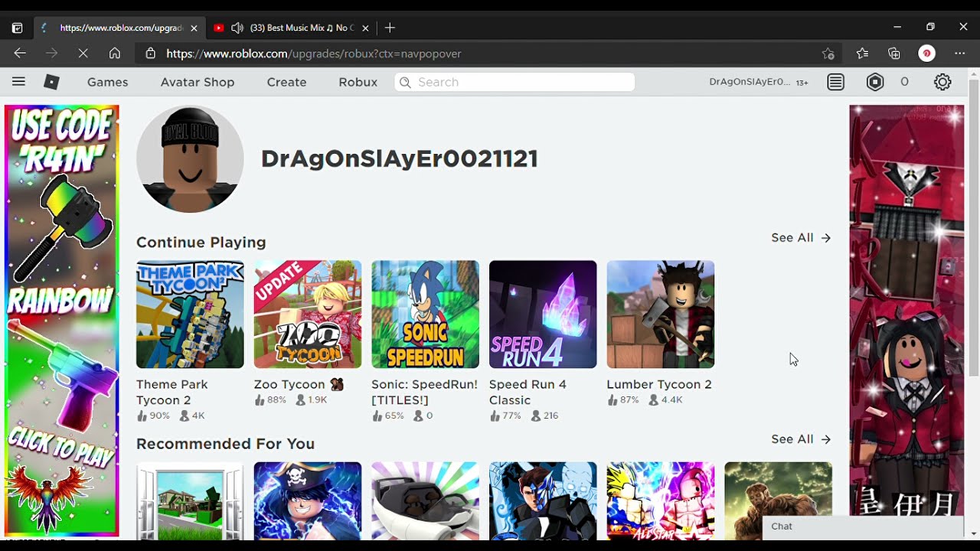Open recommended All Star game thumbnail

(661, 500)
